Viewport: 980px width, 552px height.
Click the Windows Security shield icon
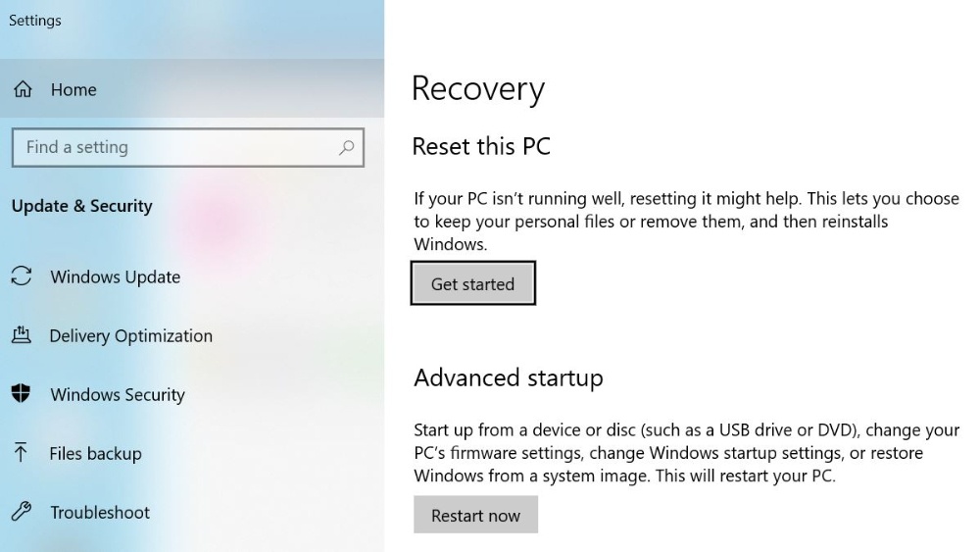[22, 393]
